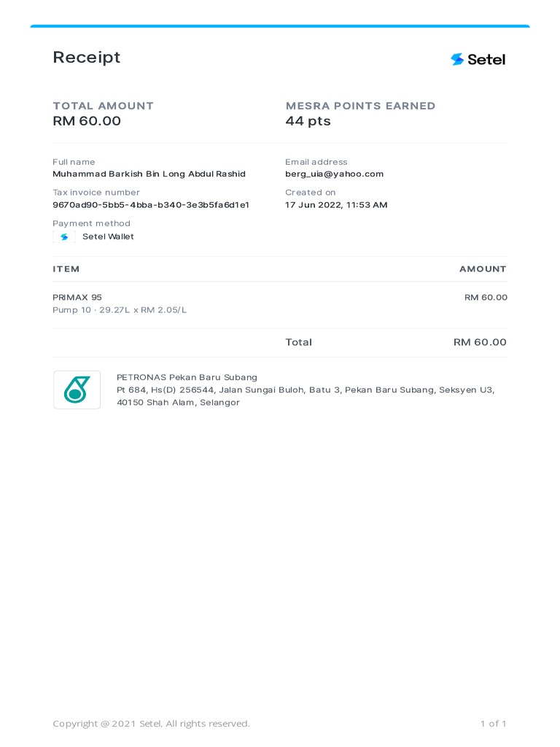Click the Setel Wallet payment icon
The width and height of the screenshot is (560, 747).
pyautogui.click(x=64, y=237)
